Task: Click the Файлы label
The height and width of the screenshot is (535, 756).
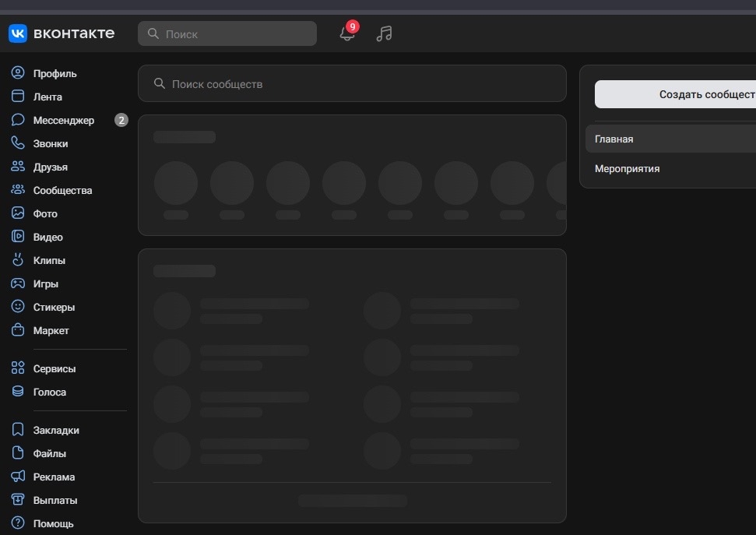Action: (50, 454)
